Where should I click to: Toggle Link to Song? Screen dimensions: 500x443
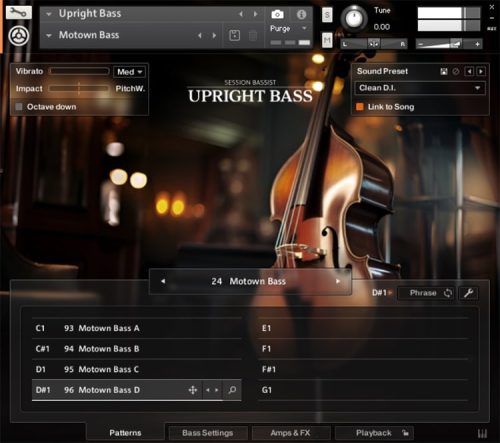[x=360, y=107]
